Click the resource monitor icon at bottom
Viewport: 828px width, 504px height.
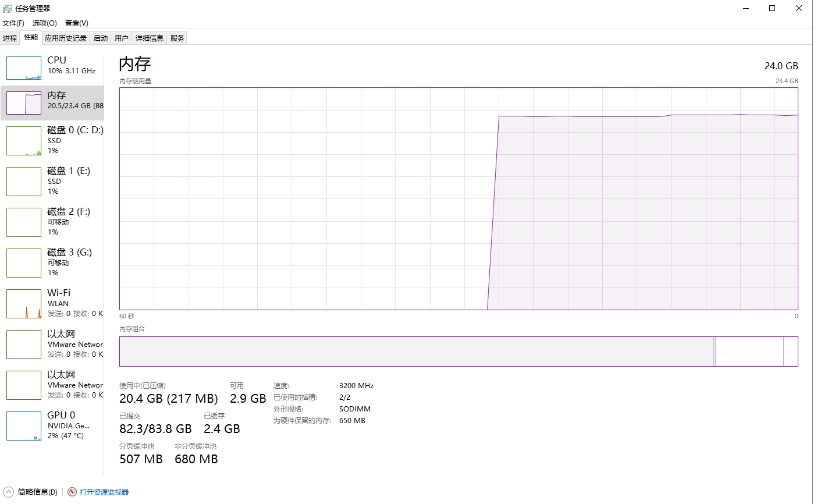(x=72, y=492)
